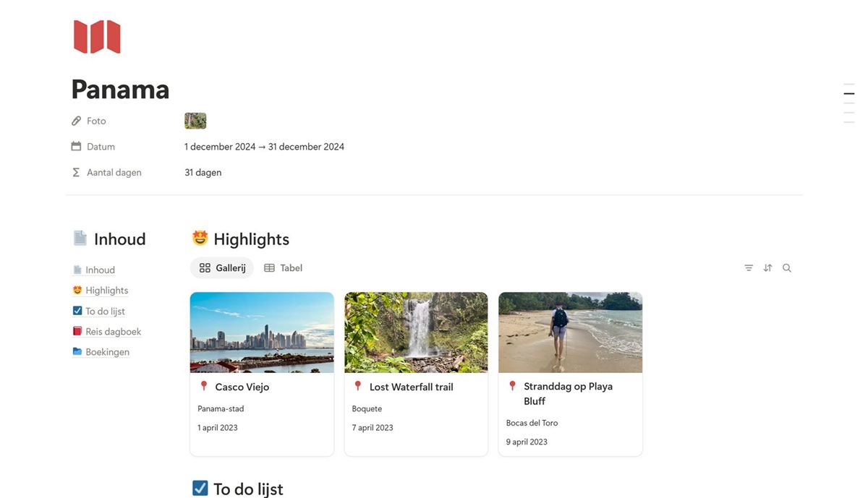This screenshot has width=868, height=498.
Task: Click the sigma icon next to Aantal dagen
Action: [x=76, y=172]
